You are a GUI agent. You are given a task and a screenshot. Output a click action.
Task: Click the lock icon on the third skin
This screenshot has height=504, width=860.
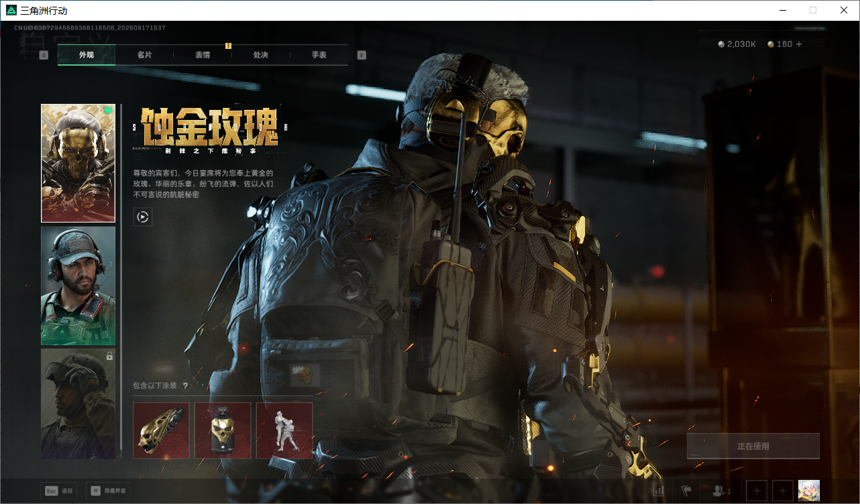pos(109,357)
